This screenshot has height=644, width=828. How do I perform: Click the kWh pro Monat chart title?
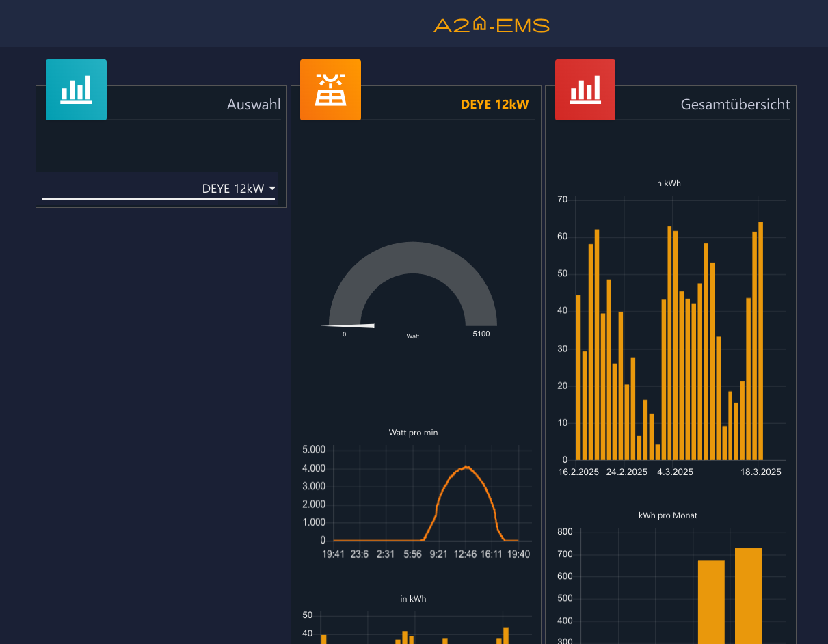668,515
